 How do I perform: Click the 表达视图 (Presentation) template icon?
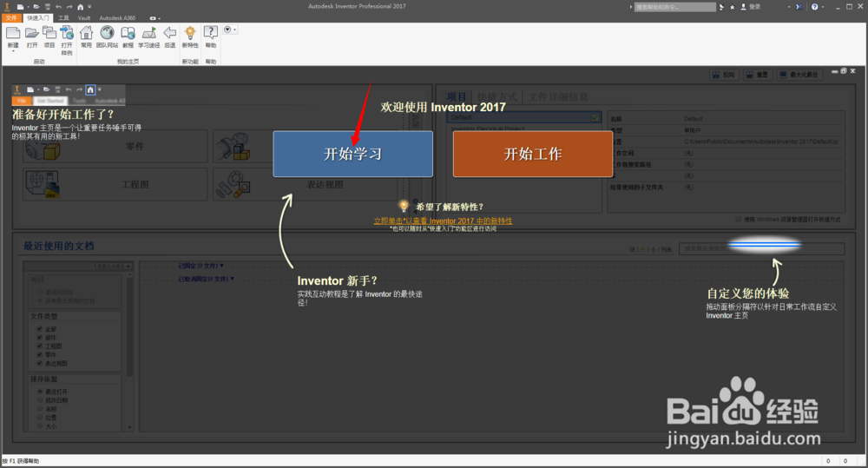click(233, 184)
